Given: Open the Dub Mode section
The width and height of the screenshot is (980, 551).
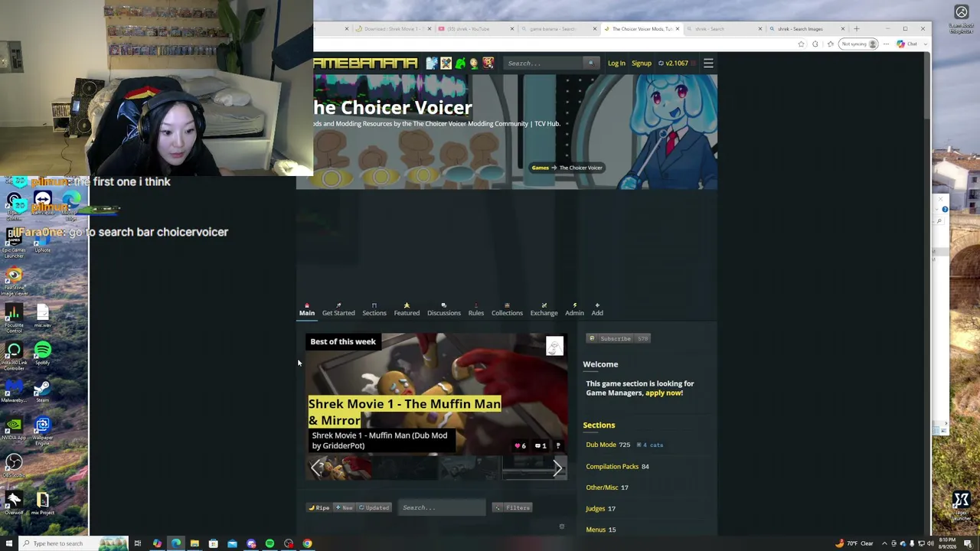Looking at the screenshot, I should click(x=601, y=445).
